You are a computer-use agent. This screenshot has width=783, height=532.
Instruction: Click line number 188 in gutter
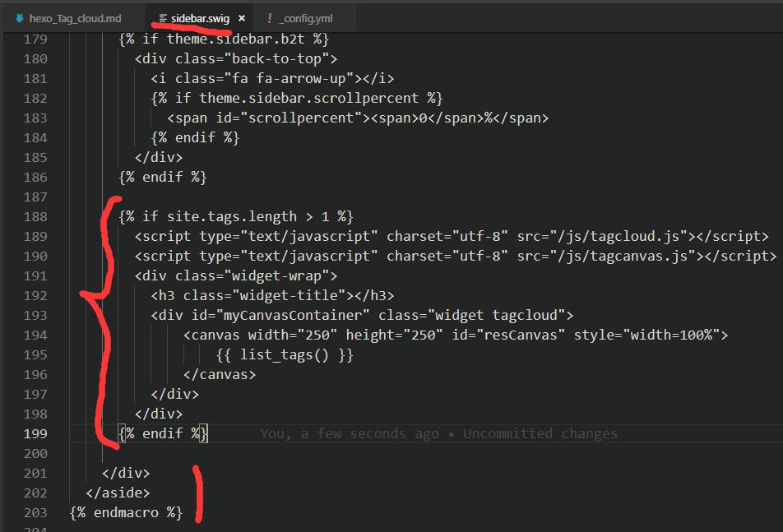[35, 216]
